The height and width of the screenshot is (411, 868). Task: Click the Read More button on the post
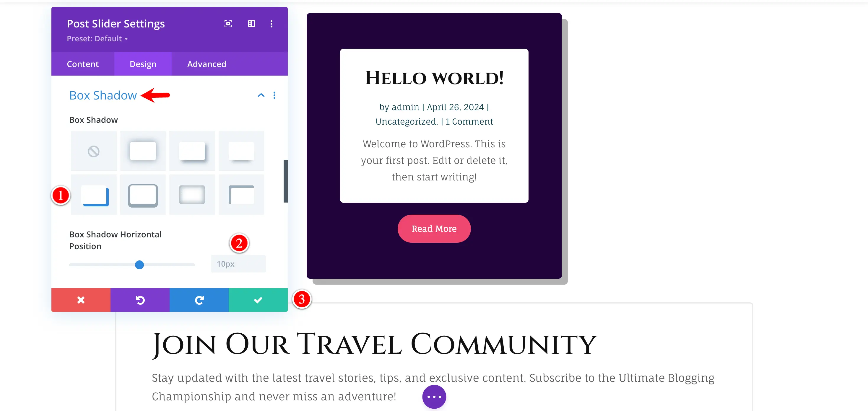pos(434,229)
